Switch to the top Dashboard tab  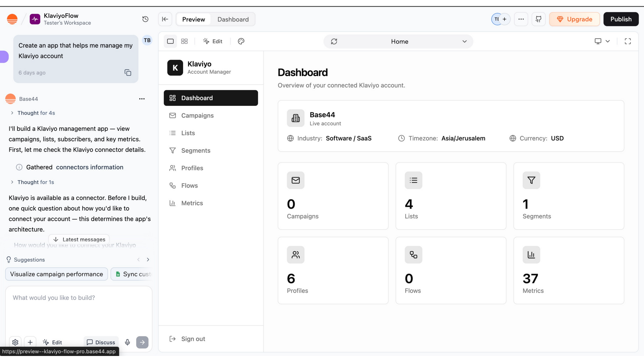233,19
